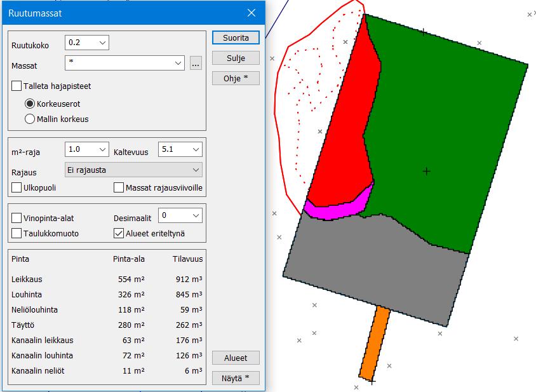Click the orange canal strip in drawing

point(375,342)
